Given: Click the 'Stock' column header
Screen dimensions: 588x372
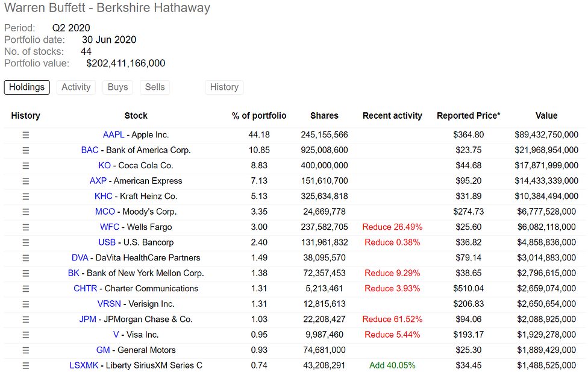Looking at the screenshot, I should click(x=136, y=116).
